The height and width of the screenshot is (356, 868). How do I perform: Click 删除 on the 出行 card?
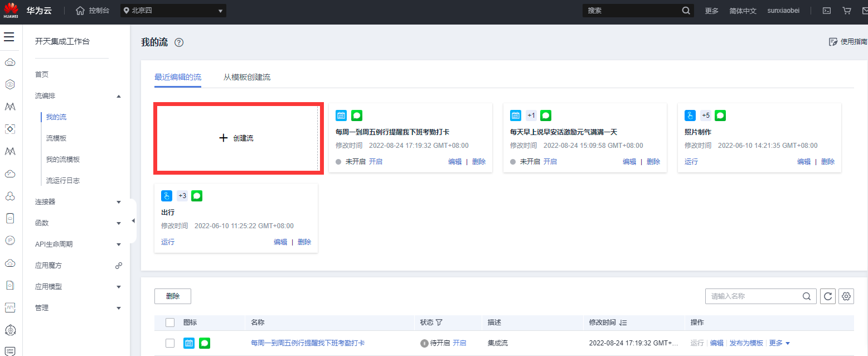click(304, 242)
